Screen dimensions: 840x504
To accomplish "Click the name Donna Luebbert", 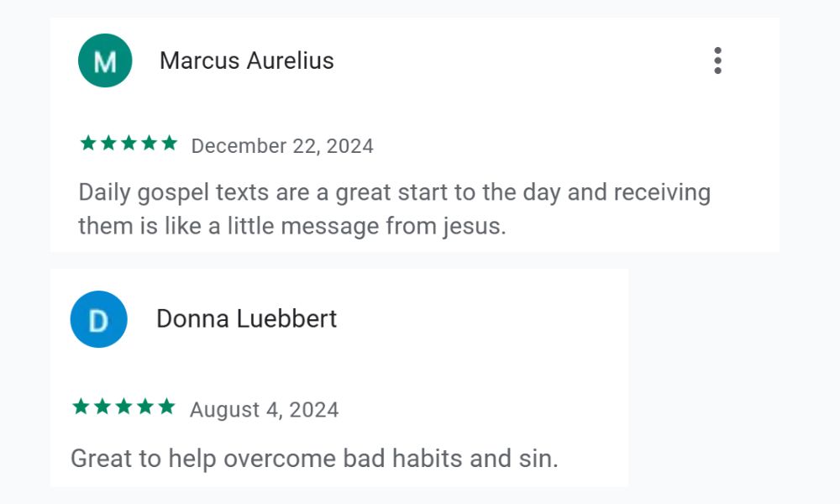I will [247, 319].
